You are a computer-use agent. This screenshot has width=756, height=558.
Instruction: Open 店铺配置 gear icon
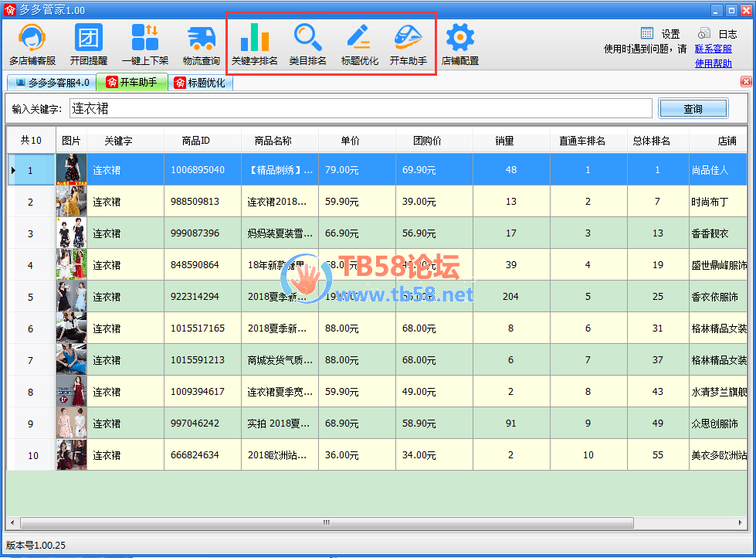click(459, 44)
